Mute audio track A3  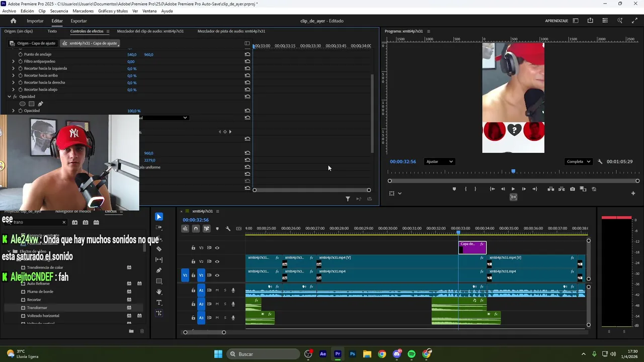(x=217, y=318)
